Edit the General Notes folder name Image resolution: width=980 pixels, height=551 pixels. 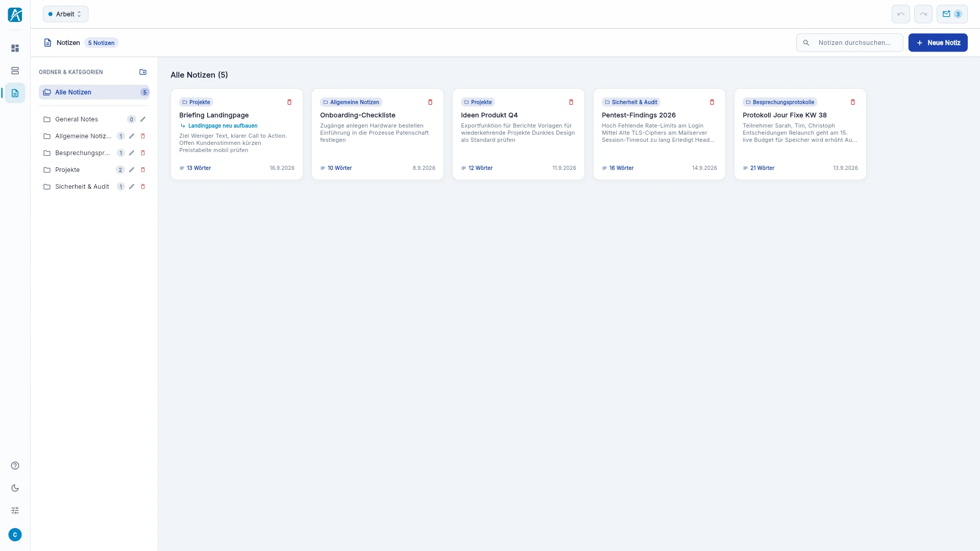click(143, 119)
